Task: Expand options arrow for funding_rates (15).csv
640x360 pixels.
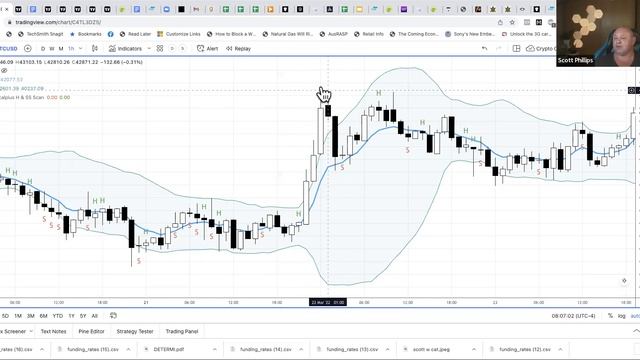Action: [129, 349]
